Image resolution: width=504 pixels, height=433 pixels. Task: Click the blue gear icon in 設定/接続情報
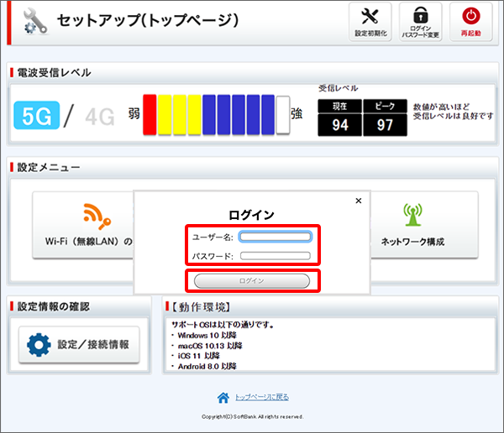pyautogui.click(x=39, y=345)
